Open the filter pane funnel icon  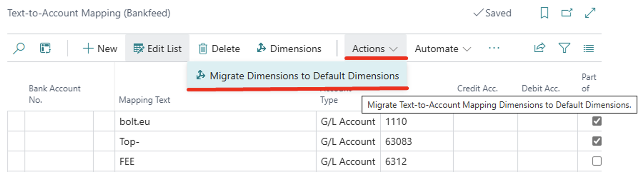tap(564, 48)
